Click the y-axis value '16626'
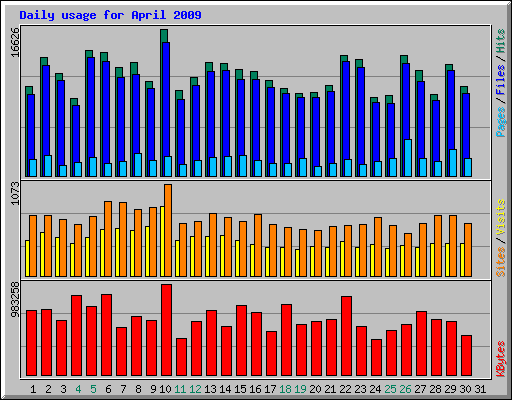The height and width of the screenshot is (400, 512). tap(15, 42)
